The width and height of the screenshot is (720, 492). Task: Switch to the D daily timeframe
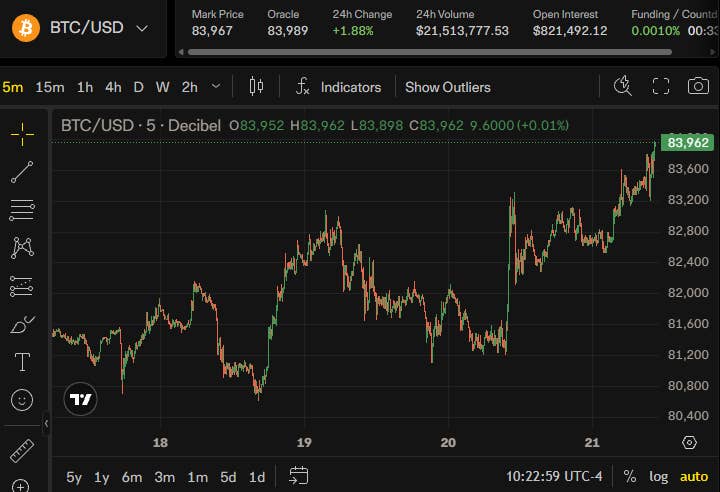coord(138,87)
